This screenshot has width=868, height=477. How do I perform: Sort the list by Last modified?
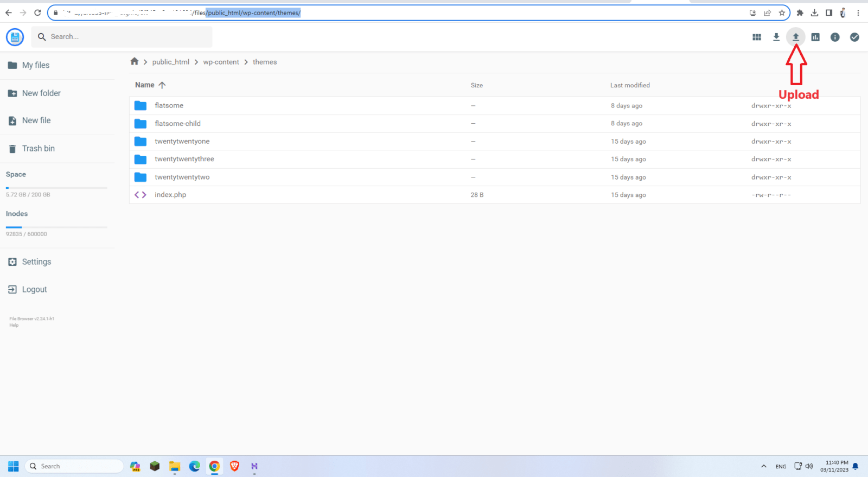pos(629,85)
